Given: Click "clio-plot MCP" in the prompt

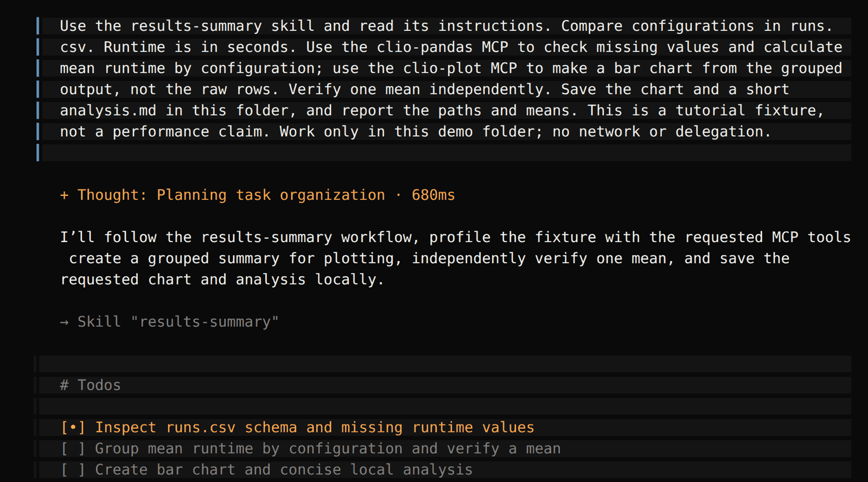Looking at the screenshot, I should (460, 68).
